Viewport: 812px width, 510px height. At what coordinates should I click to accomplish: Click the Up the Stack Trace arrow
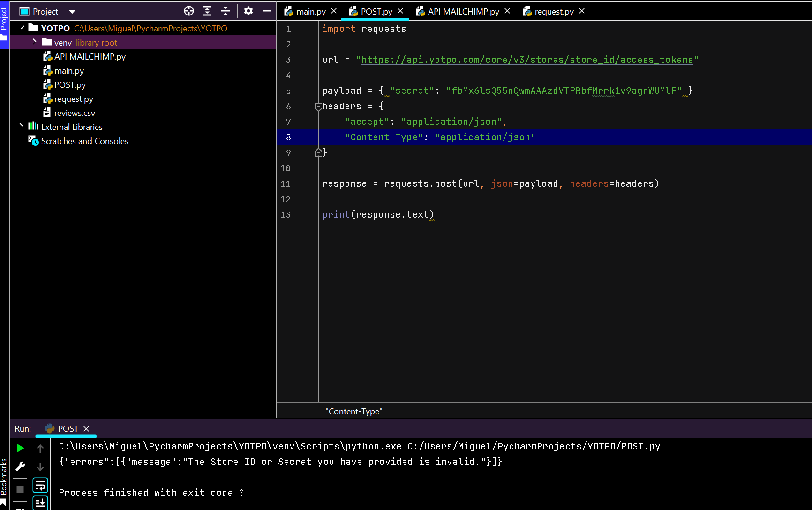coord(40,449)
